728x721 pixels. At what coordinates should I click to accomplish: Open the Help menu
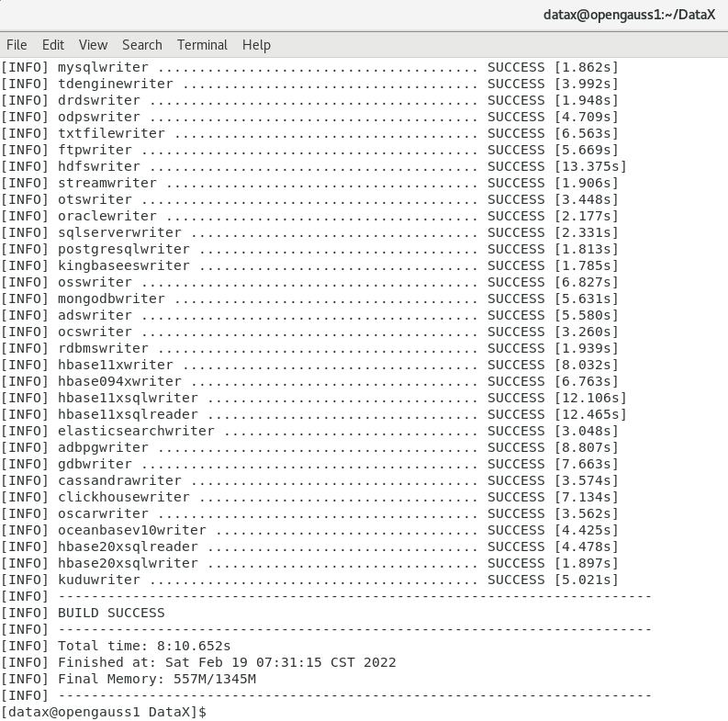click(256, 45)
